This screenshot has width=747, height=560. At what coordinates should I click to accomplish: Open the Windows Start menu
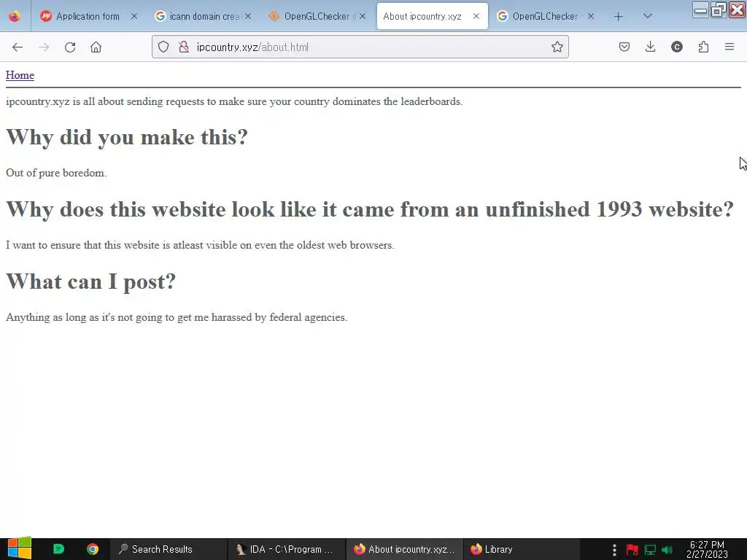pos(20,548)
